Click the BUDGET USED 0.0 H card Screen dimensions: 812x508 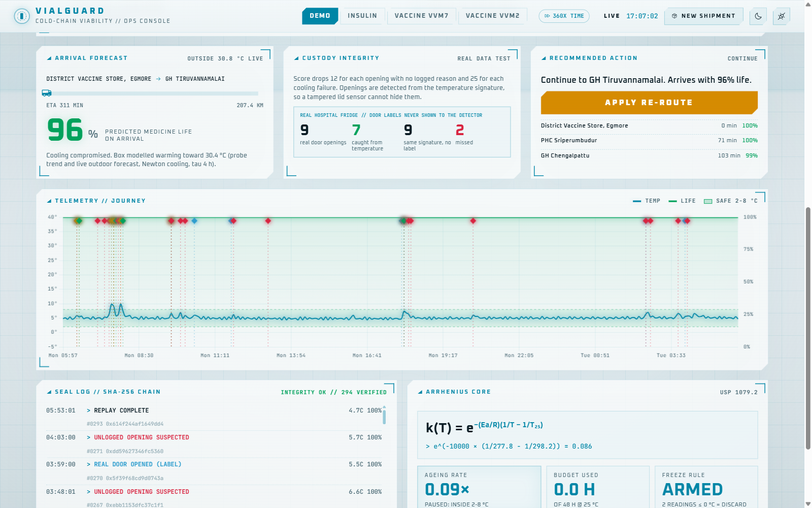click(x=598, y=488)
